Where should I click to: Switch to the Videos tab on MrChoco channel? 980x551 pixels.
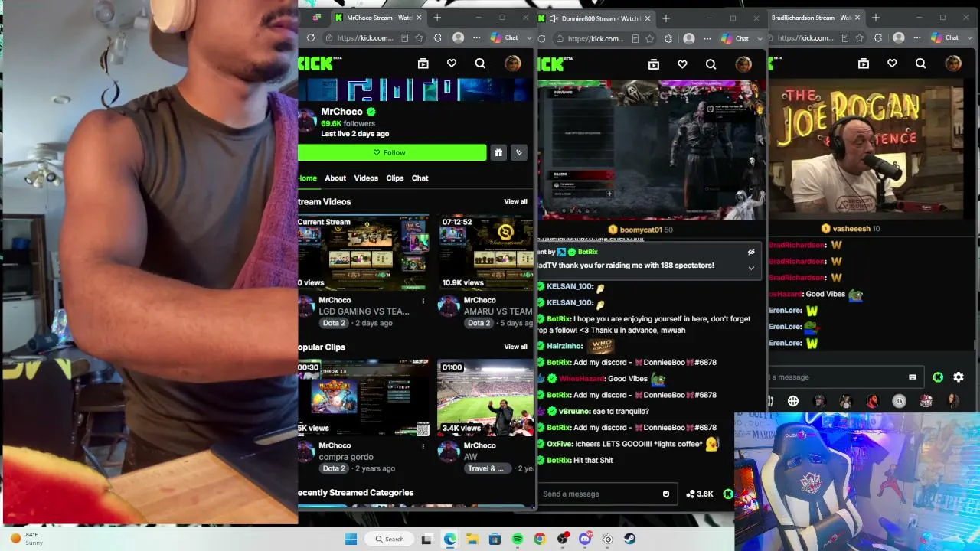click(x=366, y=178)
